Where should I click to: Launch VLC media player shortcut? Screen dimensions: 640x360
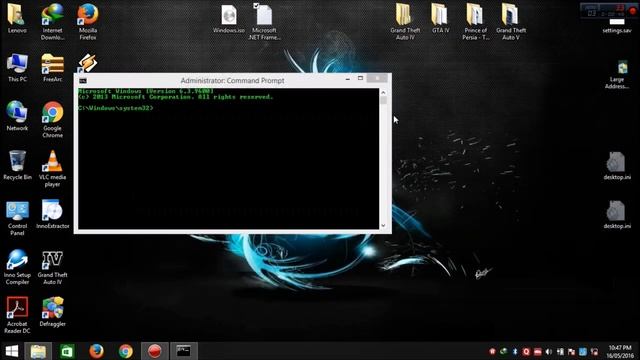52,169
